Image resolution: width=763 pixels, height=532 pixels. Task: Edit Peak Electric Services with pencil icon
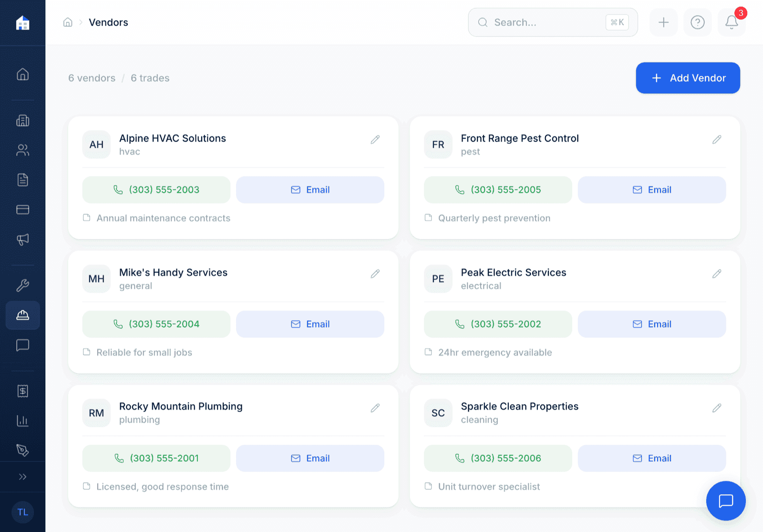(x=717, y=274)
